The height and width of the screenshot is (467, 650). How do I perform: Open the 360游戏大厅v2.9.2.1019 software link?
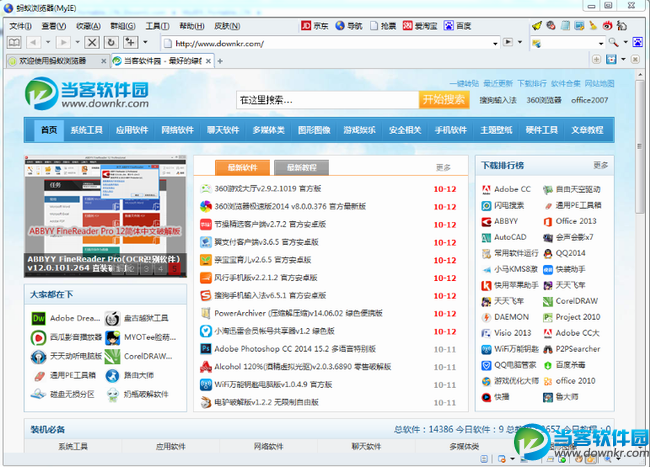tap(268, 189)
